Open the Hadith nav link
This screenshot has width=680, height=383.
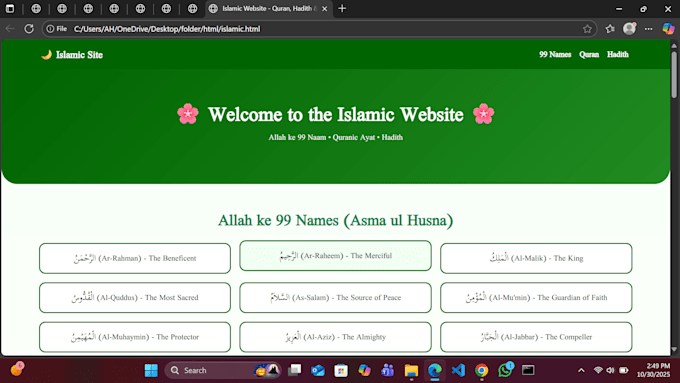[618, 54]
